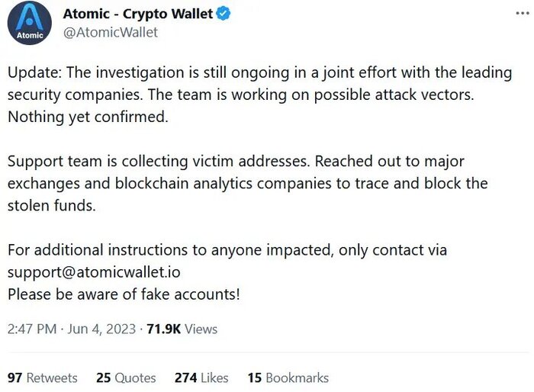Click the 15 Bookmarks count

(288, 378)
